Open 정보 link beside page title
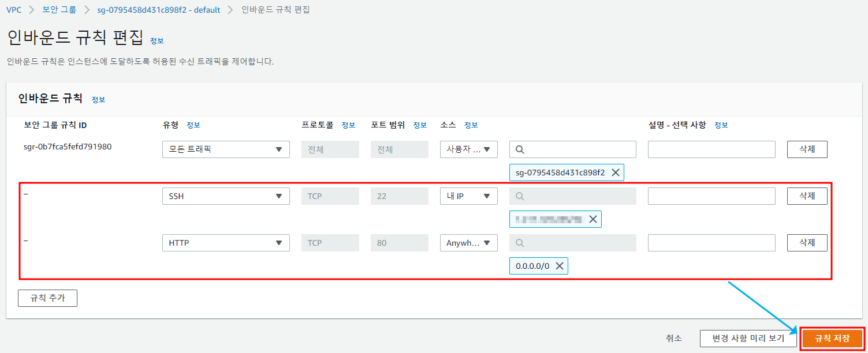The image size is (868, 353). coord(157,41)
